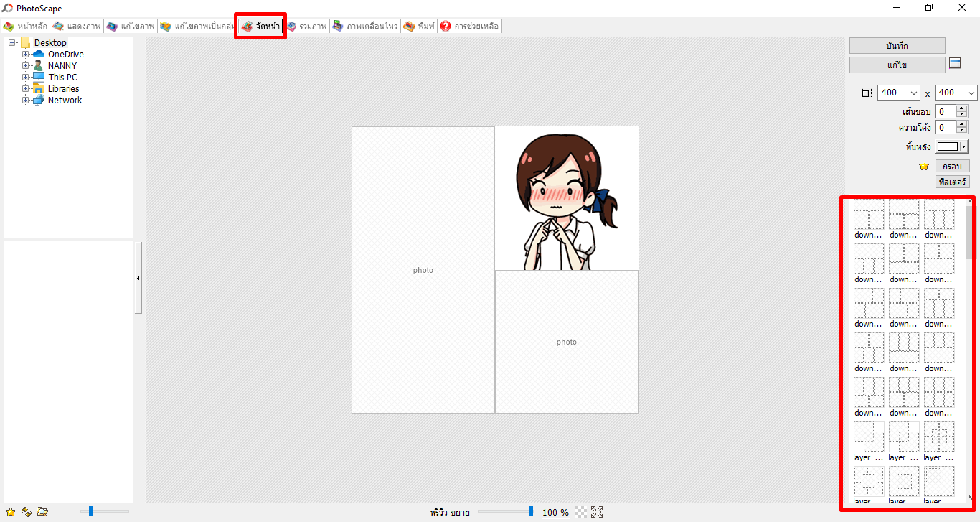Collapse the Desktop tree node
Image resolution: width=980 pixels, height=522 pixels.
pyautogui.click(x=13, y=43)
